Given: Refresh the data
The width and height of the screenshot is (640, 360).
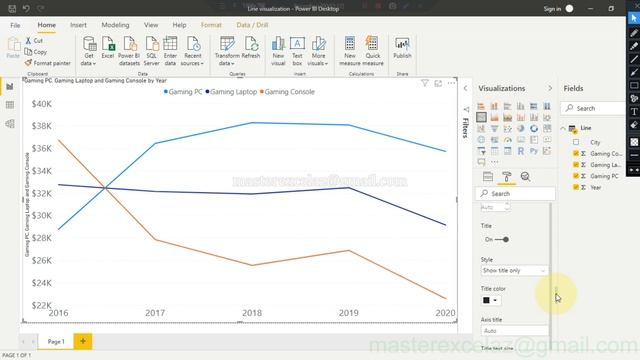Looking at the screenshot, I should click(x=251, y=47).
